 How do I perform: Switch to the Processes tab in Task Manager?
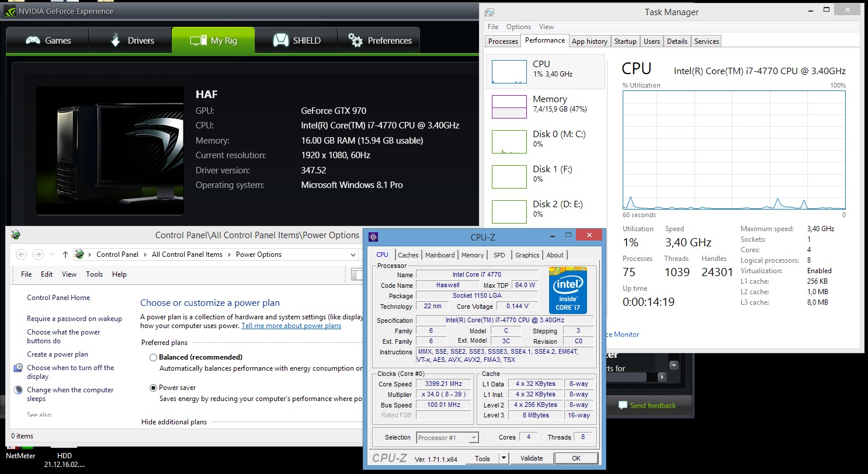tap(503, 41)
